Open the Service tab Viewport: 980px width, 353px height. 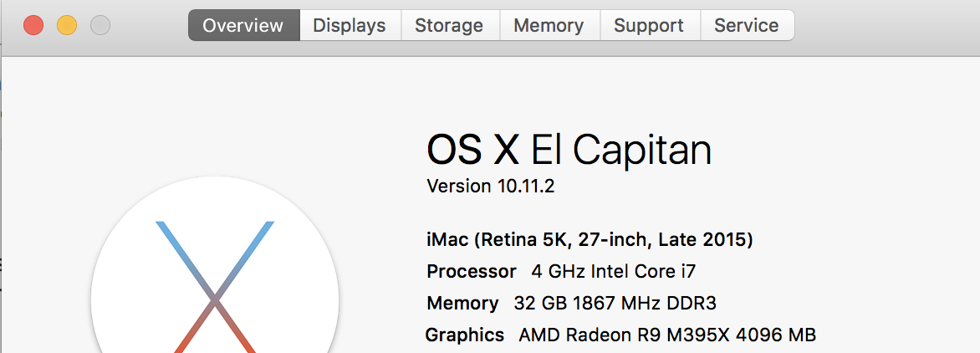[747, 25]
